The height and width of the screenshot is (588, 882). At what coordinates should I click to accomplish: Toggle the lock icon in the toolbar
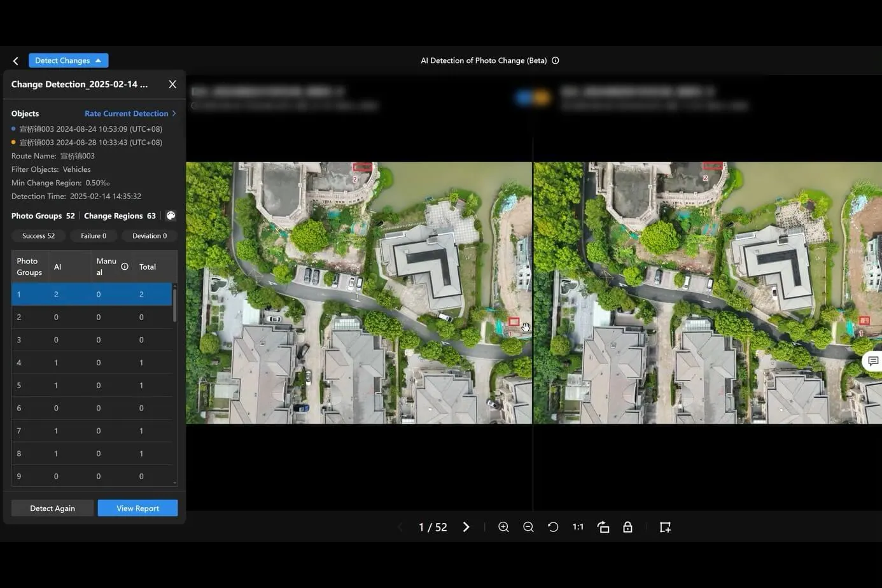[627, 527]
